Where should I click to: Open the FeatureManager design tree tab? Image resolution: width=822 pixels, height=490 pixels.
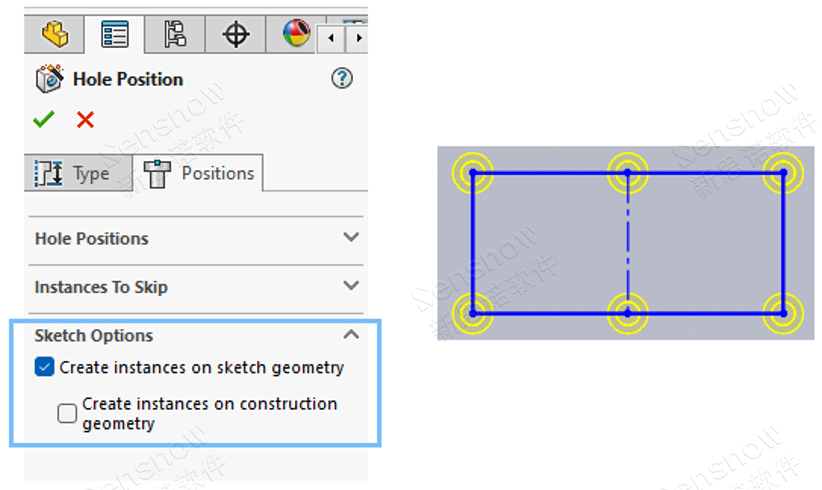[55, 35]
